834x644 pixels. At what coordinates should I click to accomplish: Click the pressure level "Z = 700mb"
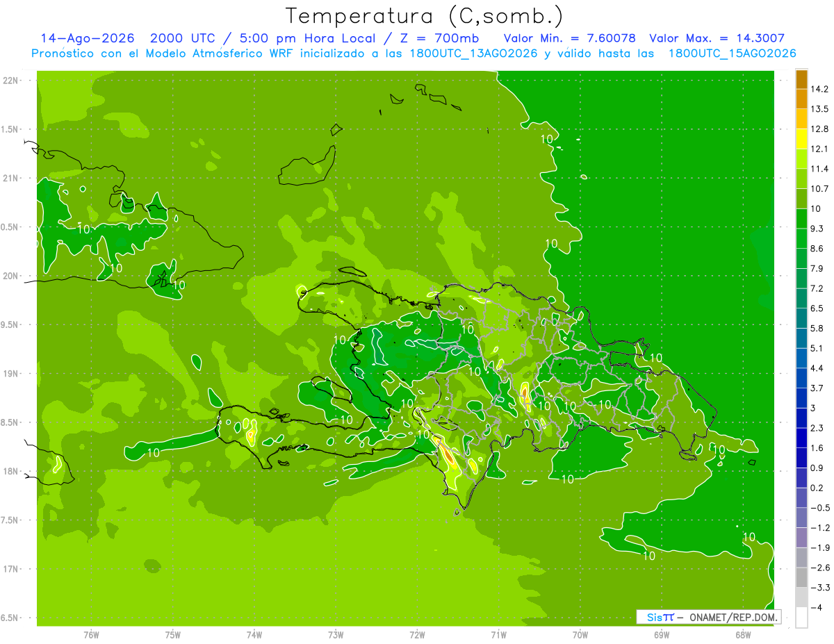click(x=439, y=38)
